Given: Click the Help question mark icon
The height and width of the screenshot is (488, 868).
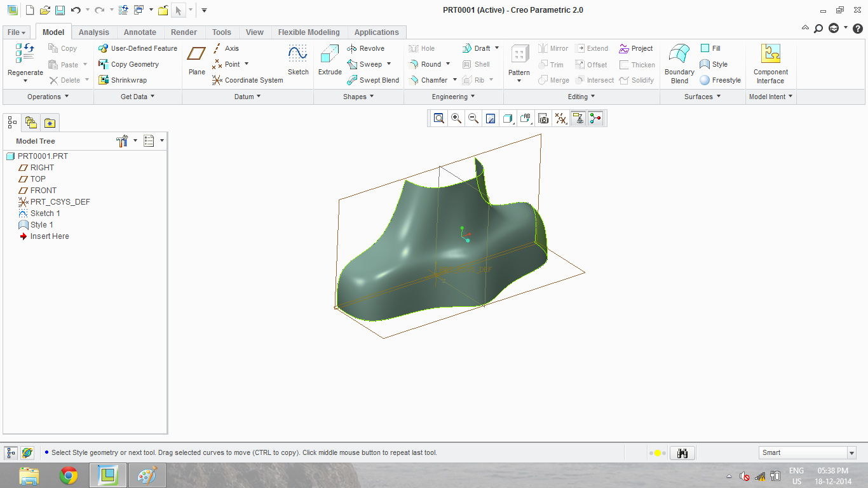Looking at the screenshot, I should (857, 28).
